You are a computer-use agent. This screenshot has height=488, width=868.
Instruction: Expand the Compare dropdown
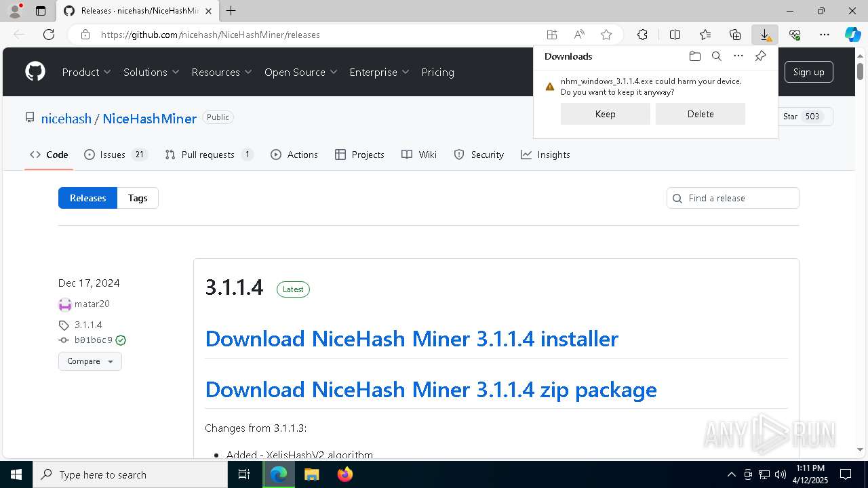pyautogui.click(x=90, y=361)
